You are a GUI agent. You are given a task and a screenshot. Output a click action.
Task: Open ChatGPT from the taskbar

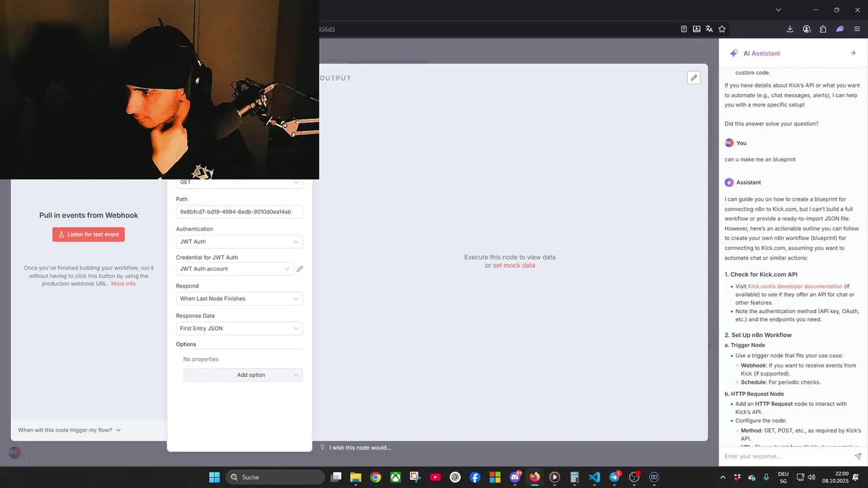click(x=455, y=477)
